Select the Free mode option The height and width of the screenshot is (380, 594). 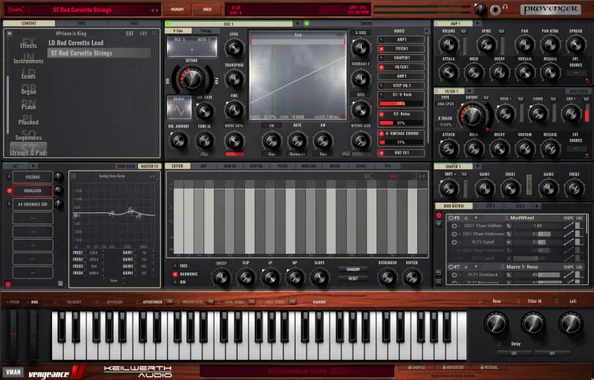[x=175, y=266]
